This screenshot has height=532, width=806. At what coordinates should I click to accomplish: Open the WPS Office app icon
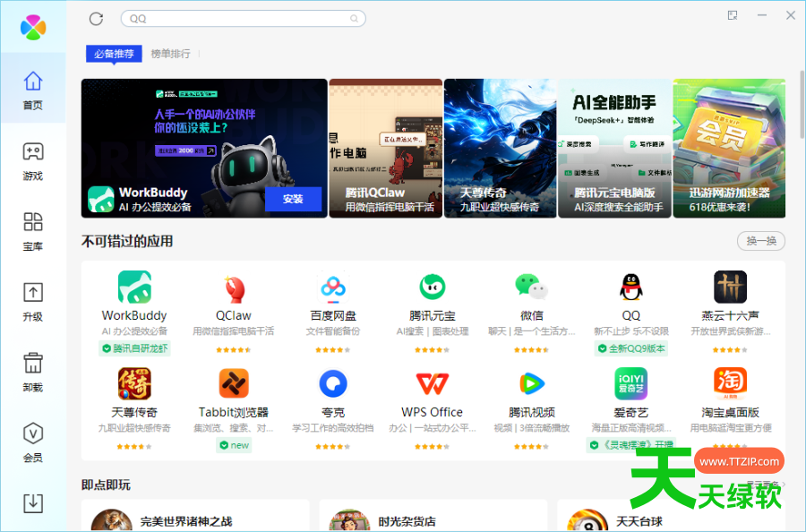(x=433, y=383)
